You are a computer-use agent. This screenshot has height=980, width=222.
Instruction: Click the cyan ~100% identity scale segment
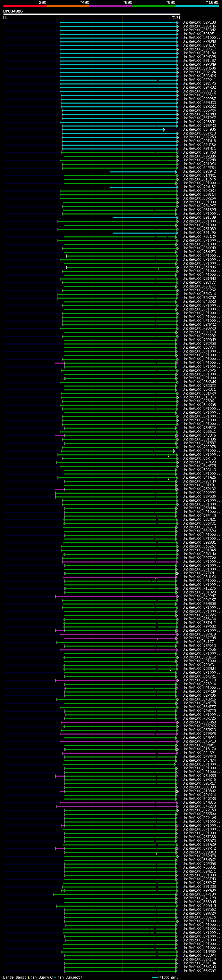pyautogui.click(x=197, y=6)
